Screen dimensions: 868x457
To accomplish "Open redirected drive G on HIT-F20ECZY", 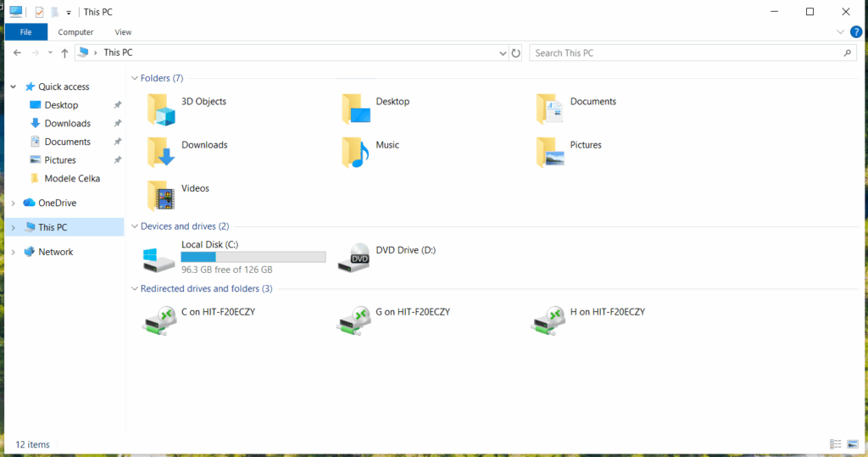I will pyautogui.click(x=354, y=320).
